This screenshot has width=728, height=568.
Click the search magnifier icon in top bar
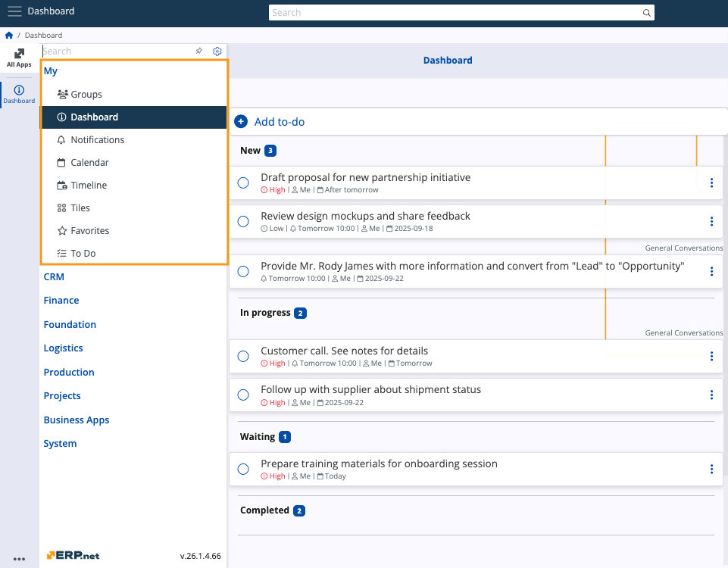[x=646, y=13]
